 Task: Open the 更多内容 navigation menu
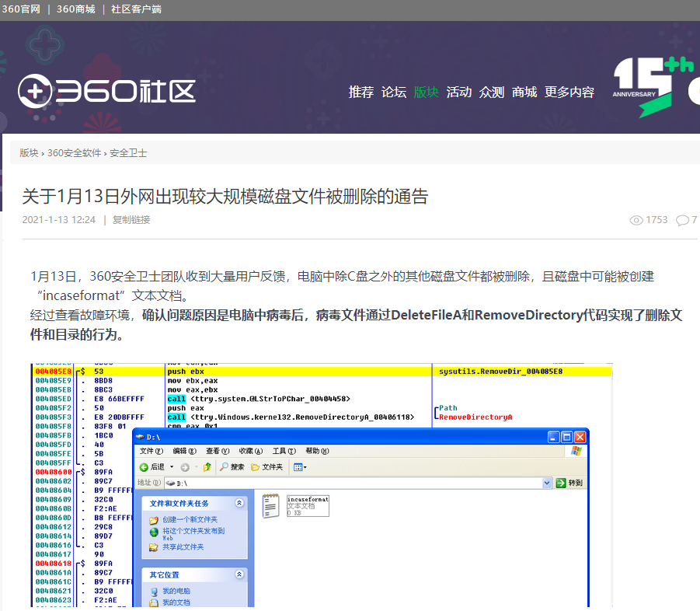click(x=569, y=92)
